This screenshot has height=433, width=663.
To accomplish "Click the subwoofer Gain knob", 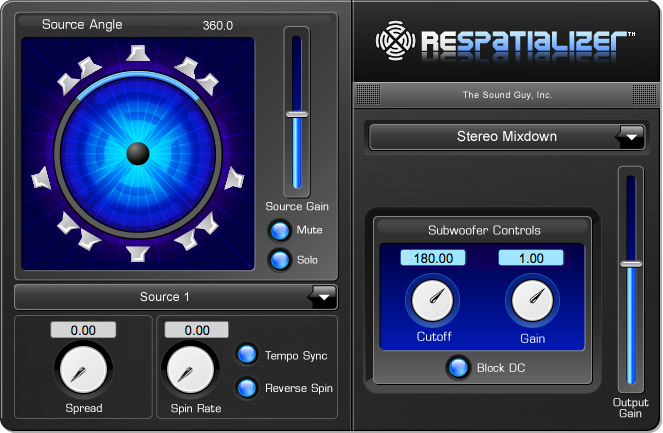I will click(x=532, y=300).
